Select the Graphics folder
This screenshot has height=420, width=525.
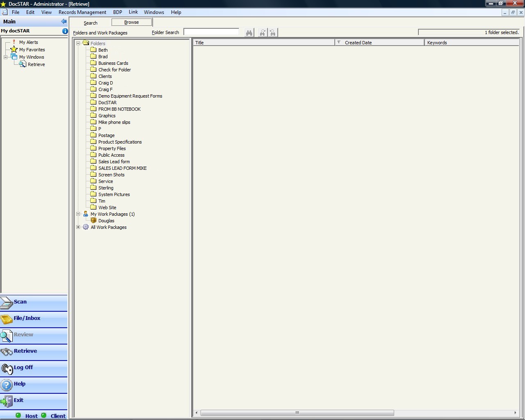pyautogui.click(x=107, y=116)
